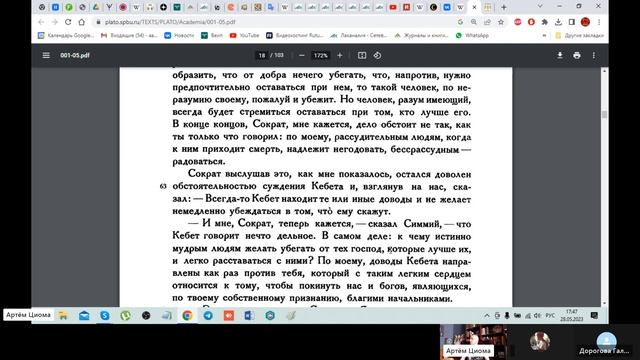
Task: Click the red O extension icon
Action: (531, 22)
